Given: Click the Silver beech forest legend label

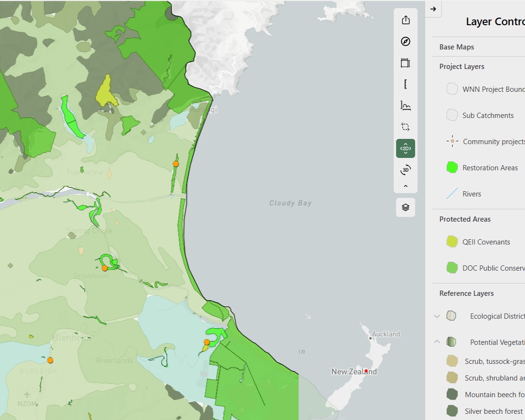Looking at the screenshot, I should (494, 411).
